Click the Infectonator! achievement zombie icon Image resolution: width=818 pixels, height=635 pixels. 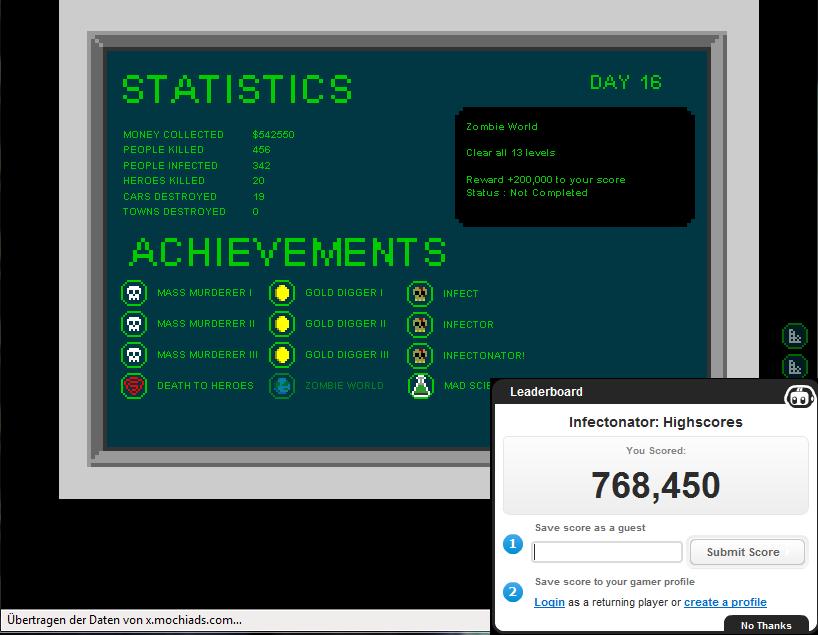point(420,355)
